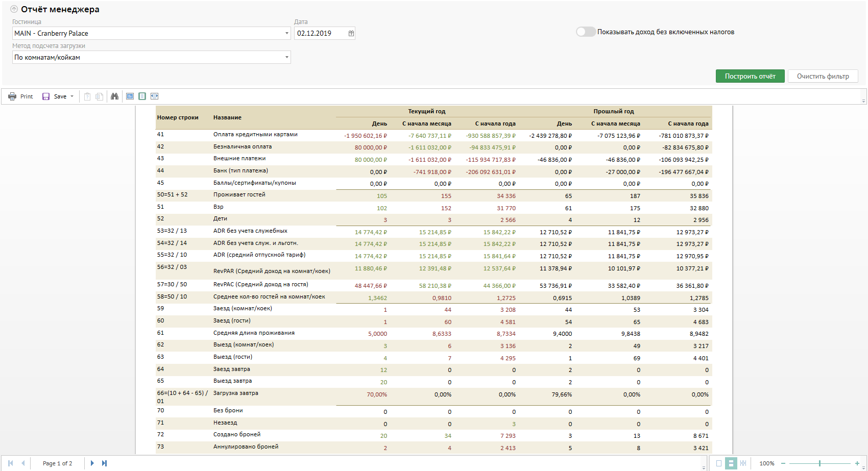The image size is (868, 471).
Task: Enable continuous page layout mode
Action: click(x=731, y=463)
